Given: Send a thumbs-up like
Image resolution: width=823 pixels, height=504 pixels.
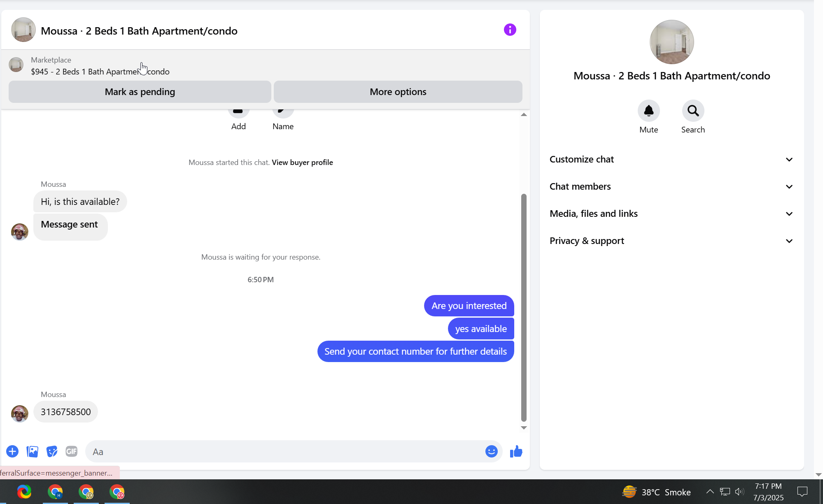Looking at the screenshot, I should (x=516, y=451).
